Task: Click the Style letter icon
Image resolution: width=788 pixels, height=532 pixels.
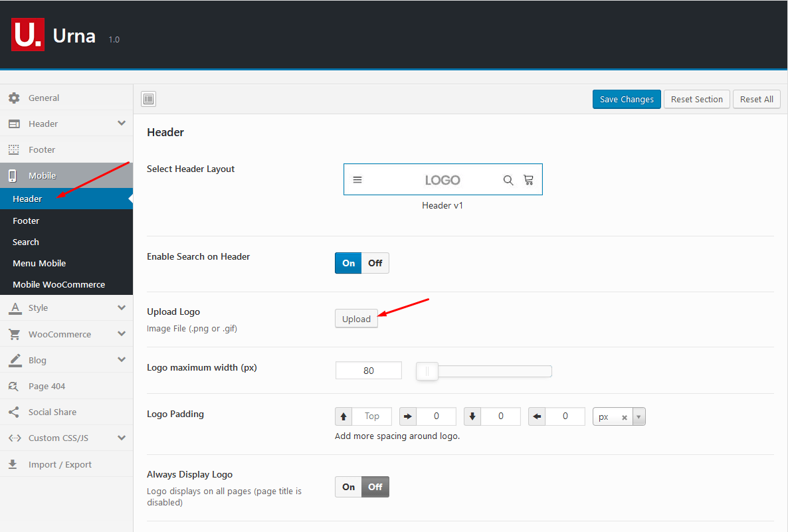Action: 15,308
